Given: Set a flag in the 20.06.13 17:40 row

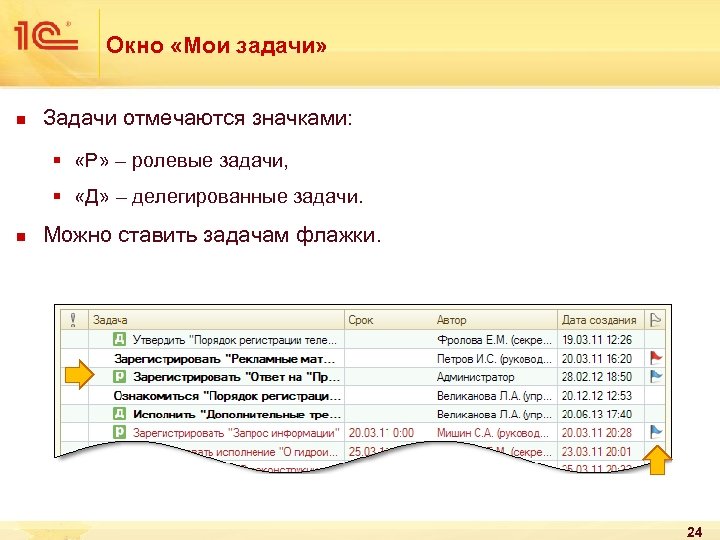Looking at the screenshot, I should pos(655,414).
